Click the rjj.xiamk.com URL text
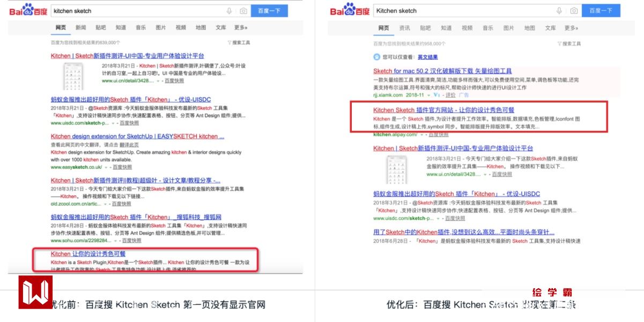The width and height of the screenshot is (644, 322). (388, 95)
